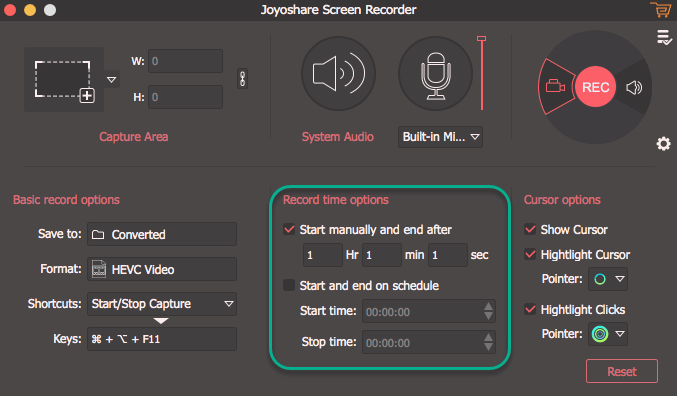The width and height of the screenshot is (677, 396).
Task: Click the Keys shortcut field
Action: click(162, 339)
